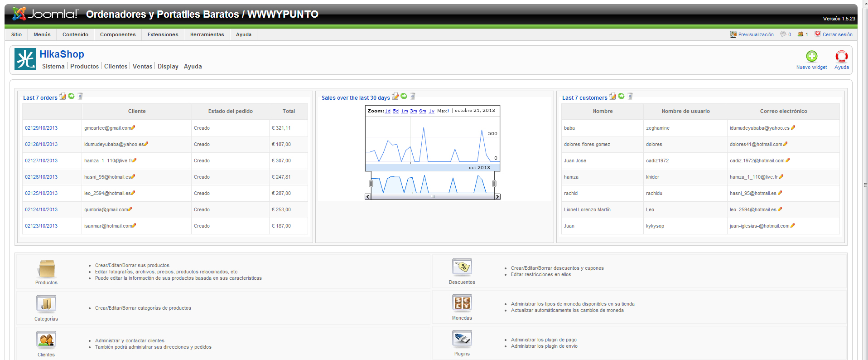Open the Plugins icon
868x360 pixels.
pyautogui.click(x=462, y=339)
